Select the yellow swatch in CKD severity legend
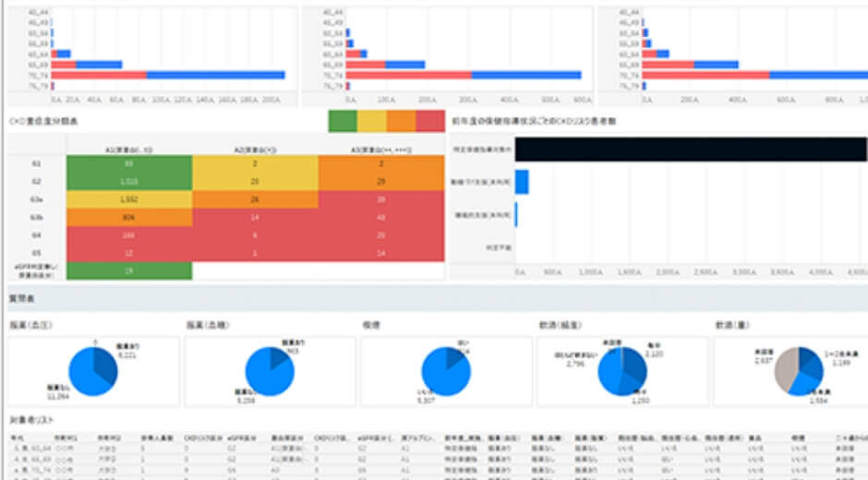The height and width of the screenshot is (480, 868). (372, 121)
